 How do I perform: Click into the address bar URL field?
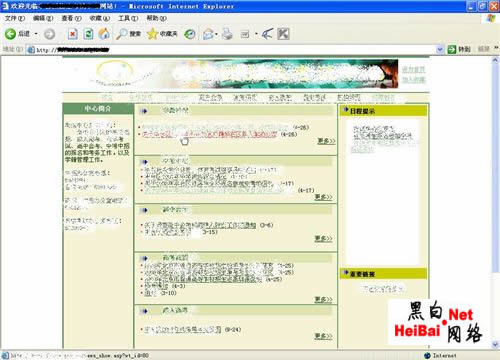(x=233, y=50)
